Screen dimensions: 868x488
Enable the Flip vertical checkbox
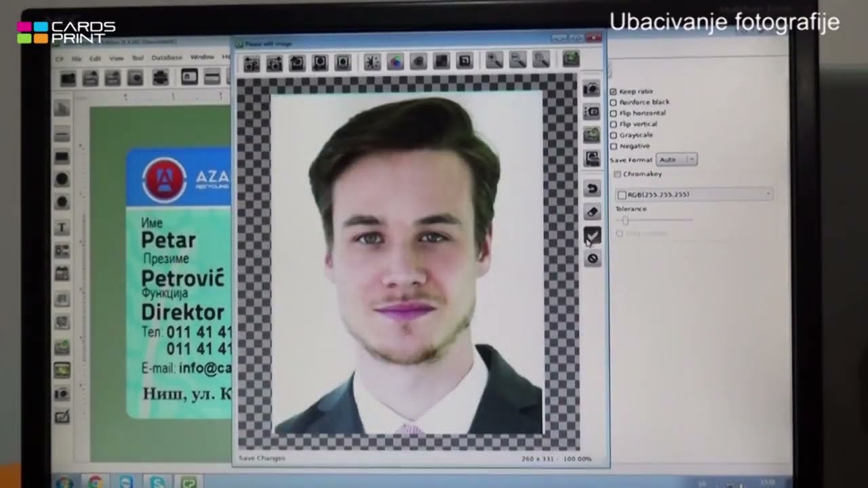613,124
